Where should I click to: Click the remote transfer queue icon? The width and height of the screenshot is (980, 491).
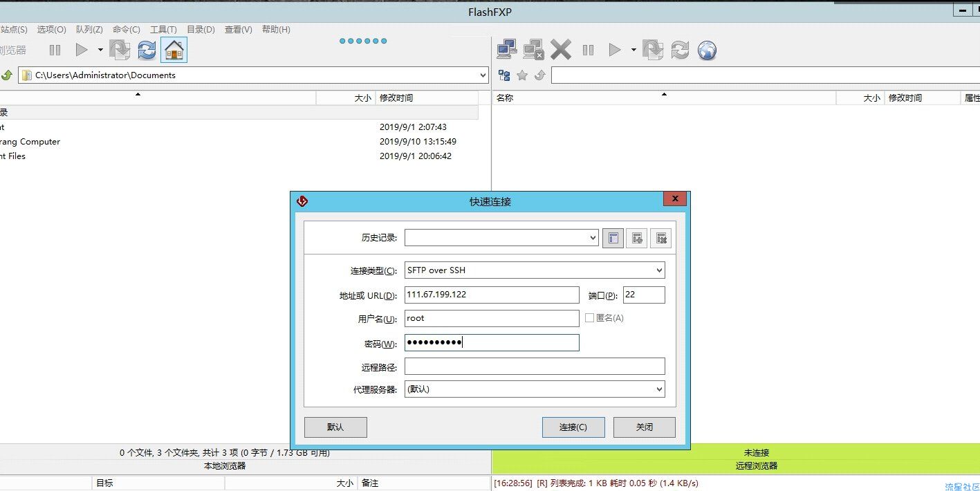tap(653, 50)
